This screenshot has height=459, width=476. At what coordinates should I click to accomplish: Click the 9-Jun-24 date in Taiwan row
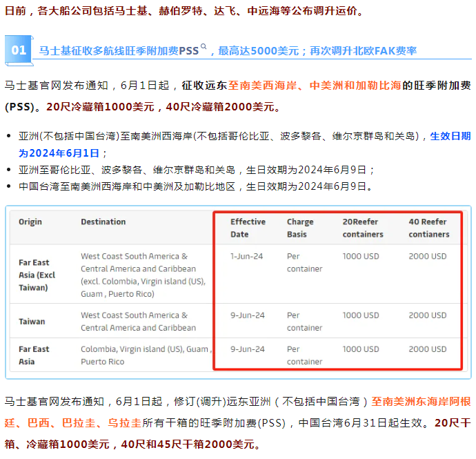tap(248, 315)
